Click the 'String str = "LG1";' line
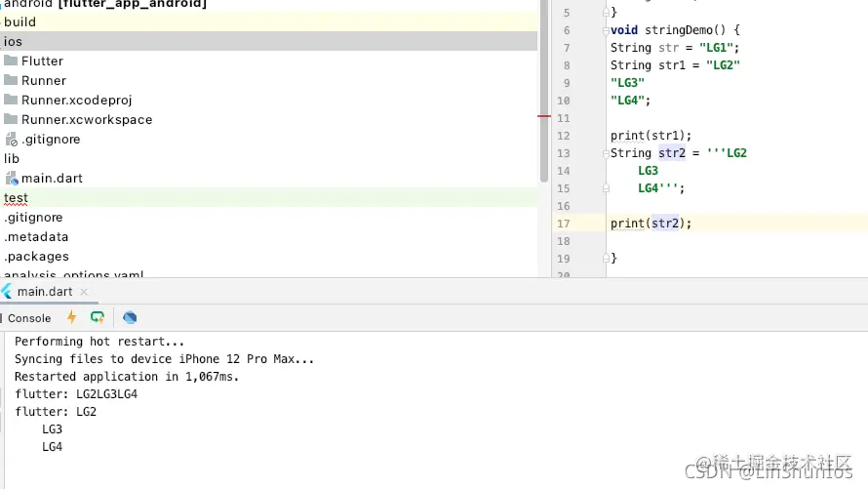 [x=675, y=48]
